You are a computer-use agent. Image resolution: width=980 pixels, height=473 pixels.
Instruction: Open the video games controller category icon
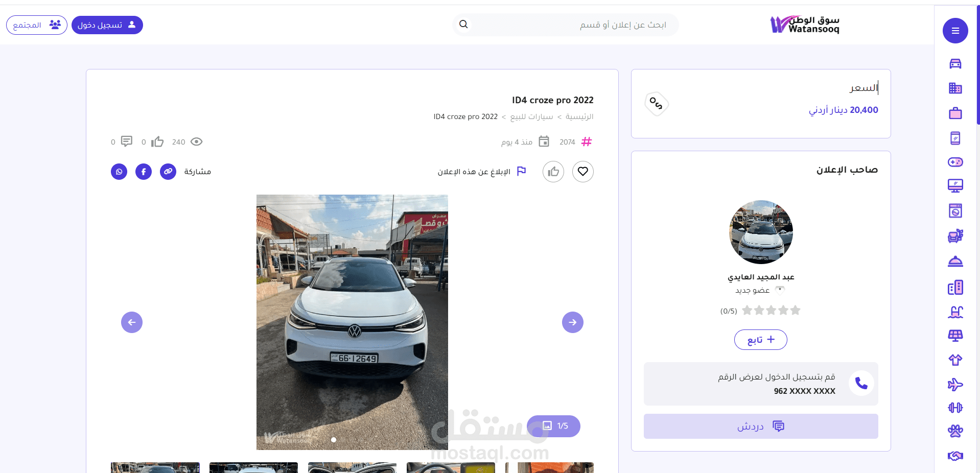click(955, 162)
